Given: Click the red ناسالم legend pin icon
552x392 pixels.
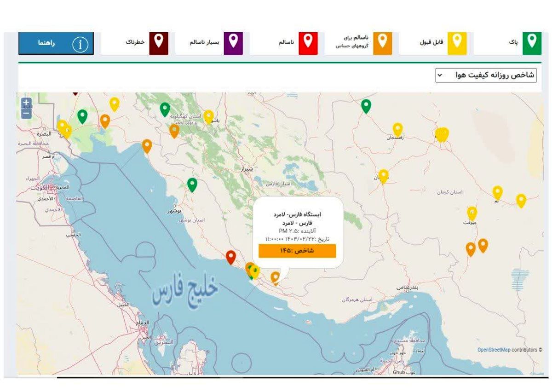Looking at the screenshot, I should point(308,43).
